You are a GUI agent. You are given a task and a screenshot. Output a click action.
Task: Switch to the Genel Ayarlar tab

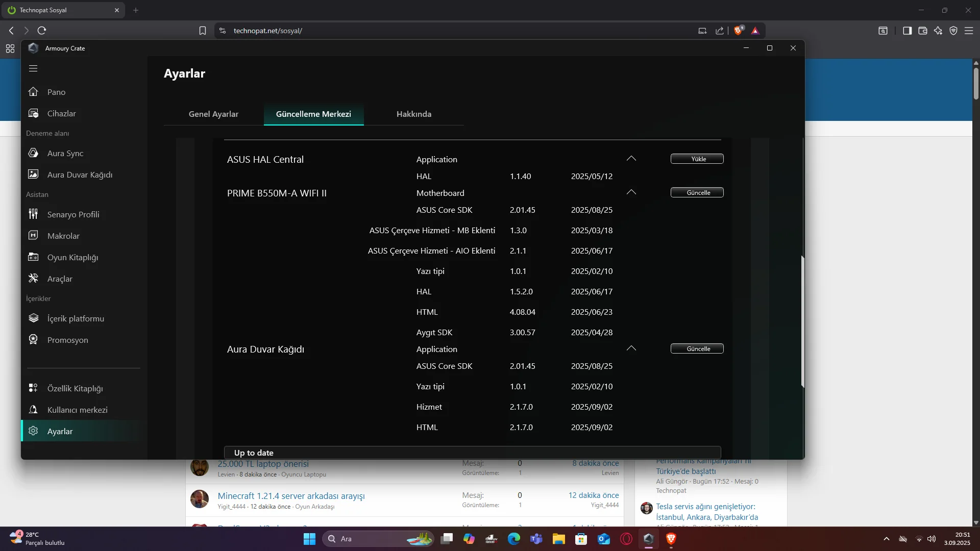click(213, 114)
